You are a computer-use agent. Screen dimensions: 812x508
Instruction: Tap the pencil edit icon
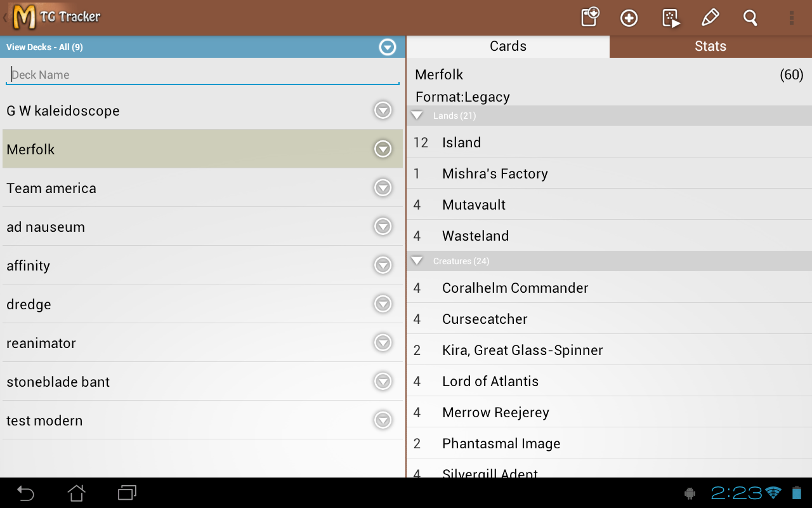pyautogui.click(x=710, y=18)
